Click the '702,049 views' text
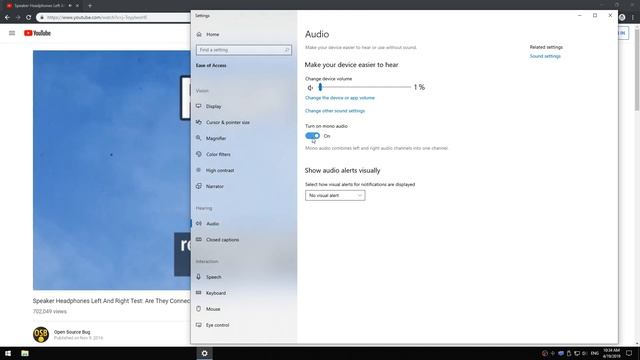The image size is (640, 360). tap(49, 311)
